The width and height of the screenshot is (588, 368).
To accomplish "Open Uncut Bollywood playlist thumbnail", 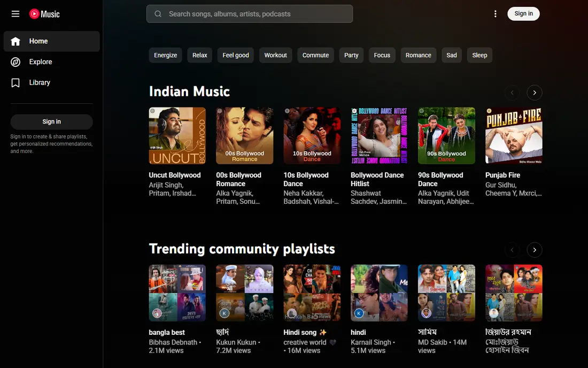I will 177,136.
